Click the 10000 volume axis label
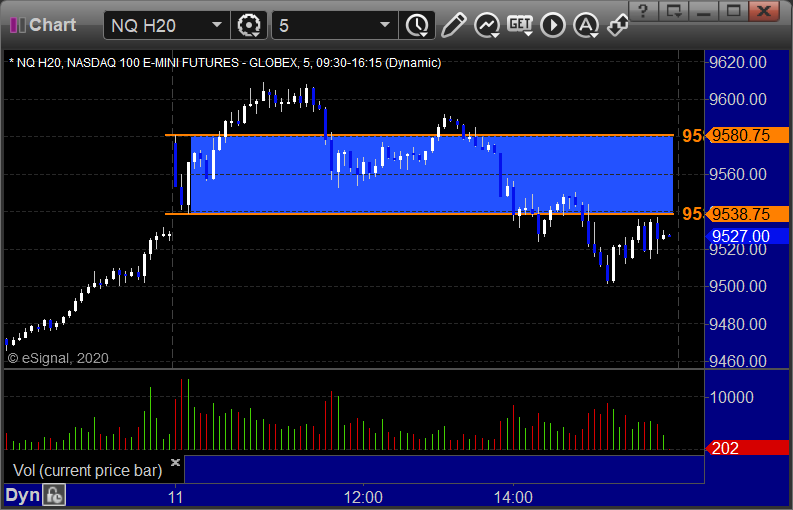793x510 pixels. pyautogui.click(x=732, y=397)
